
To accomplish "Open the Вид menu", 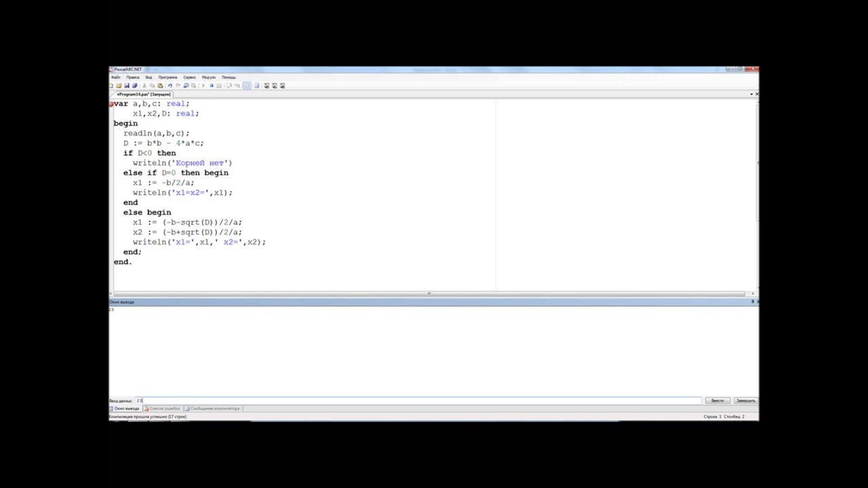I will click(149, 77).
